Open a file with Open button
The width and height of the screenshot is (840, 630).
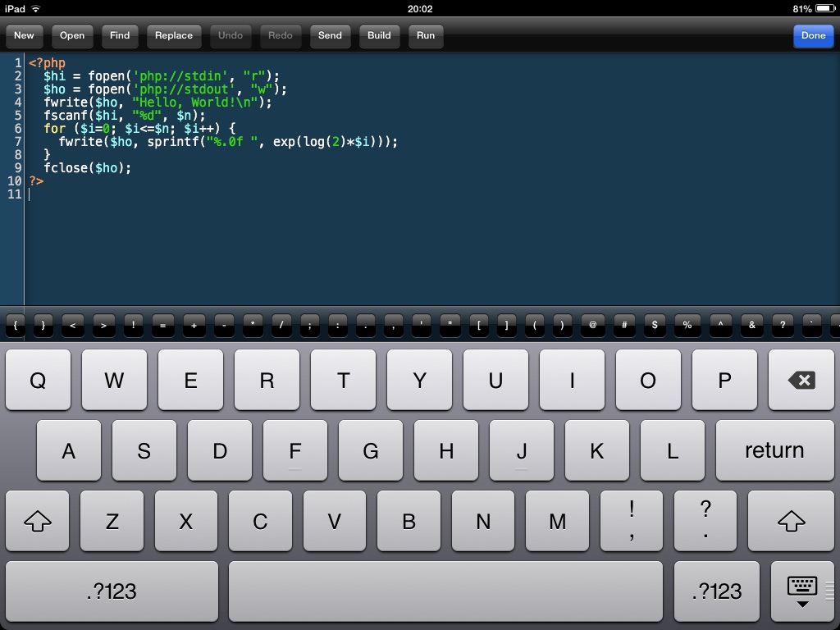tap(72, 36)
